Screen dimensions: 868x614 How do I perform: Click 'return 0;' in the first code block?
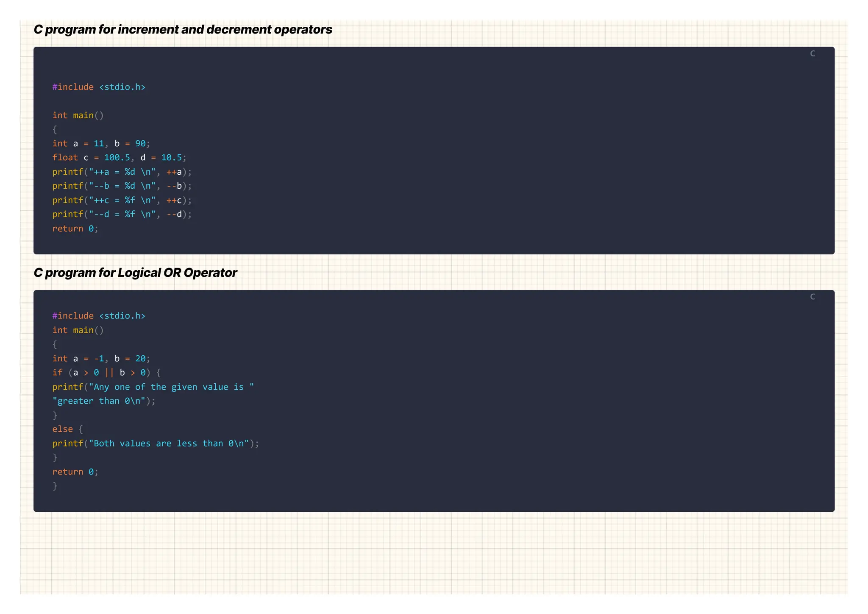[75, 229]
